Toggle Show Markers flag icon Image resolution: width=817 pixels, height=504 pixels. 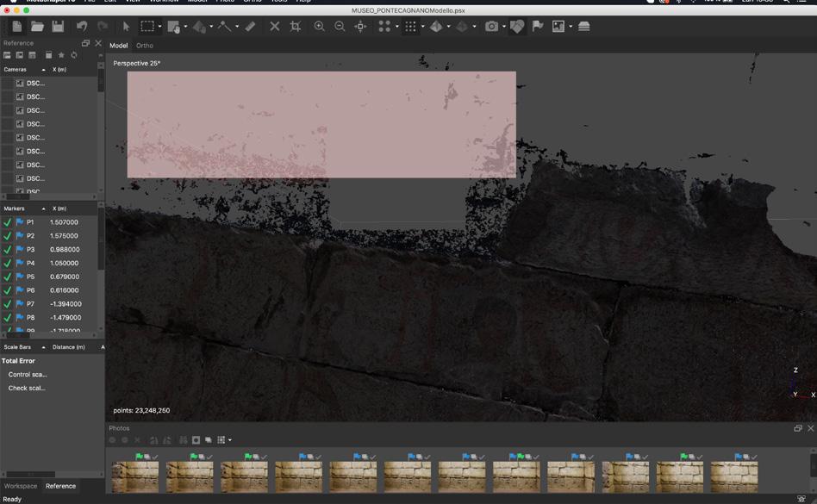click(538, 27)
